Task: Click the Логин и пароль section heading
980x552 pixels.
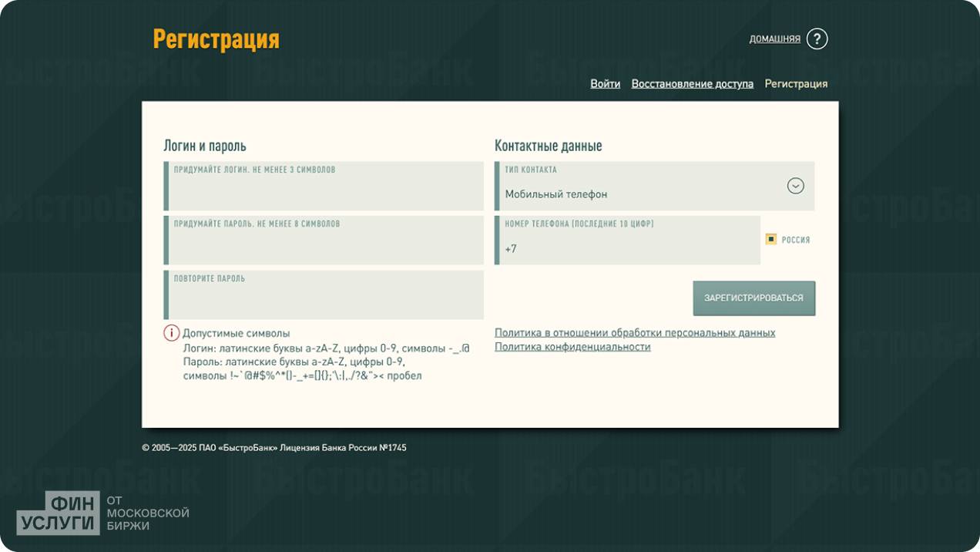Action: (205, 146)
